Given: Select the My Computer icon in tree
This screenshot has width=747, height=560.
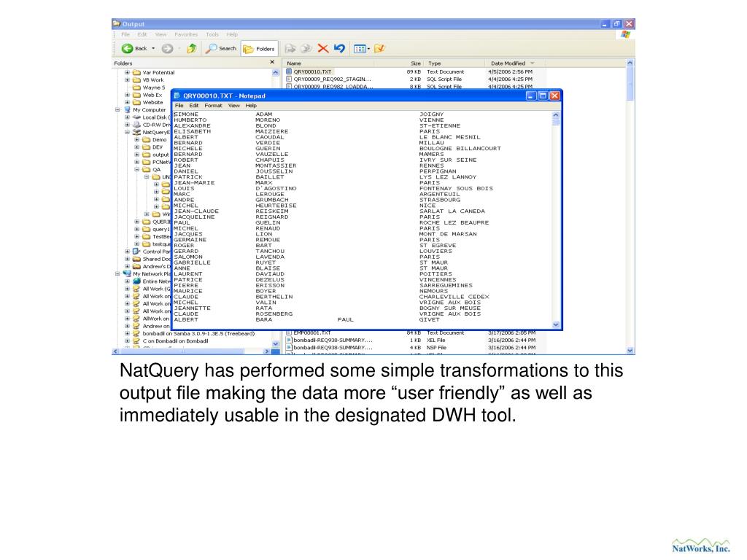Looking at the screenshot, I should tap(127, 109).
